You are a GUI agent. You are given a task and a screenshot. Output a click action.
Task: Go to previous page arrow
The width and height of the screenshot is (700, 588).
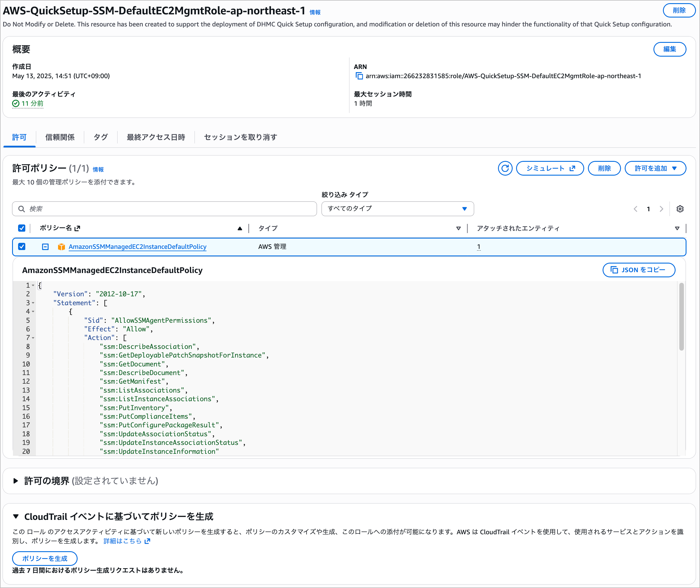click(635, 209)
